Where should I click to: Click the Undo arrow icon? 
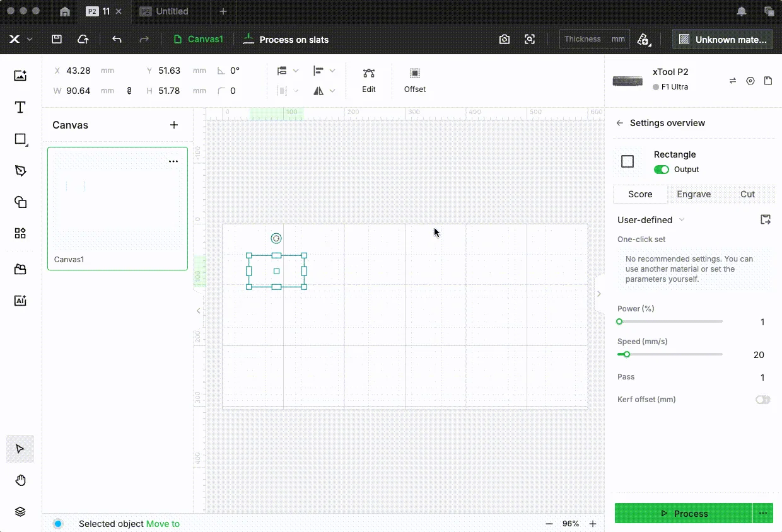pos(117,39)
